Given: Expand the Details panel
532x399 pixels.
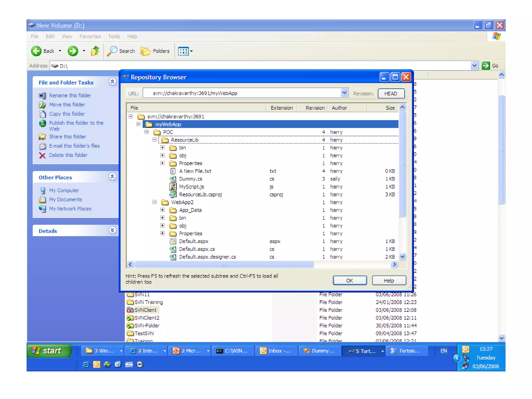Looking at the screenshot, I should (112, 230).
